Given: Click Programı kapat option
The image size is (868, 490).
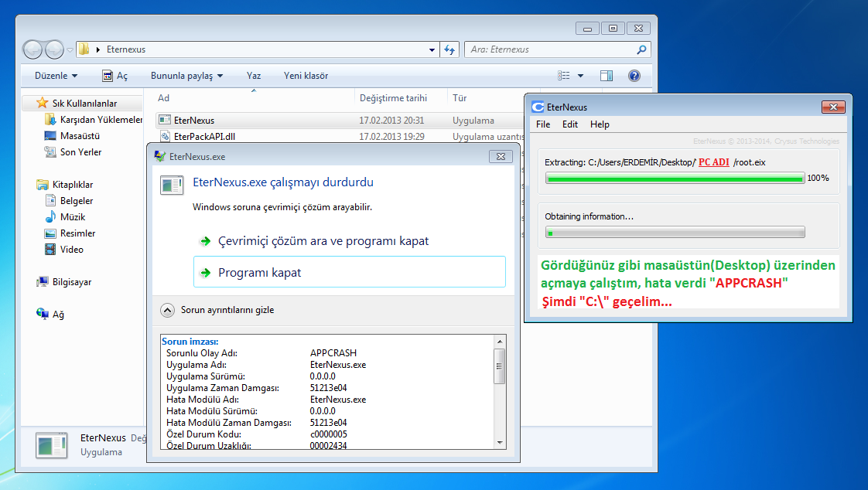Looking at the screenshot, I should (350, 271).
